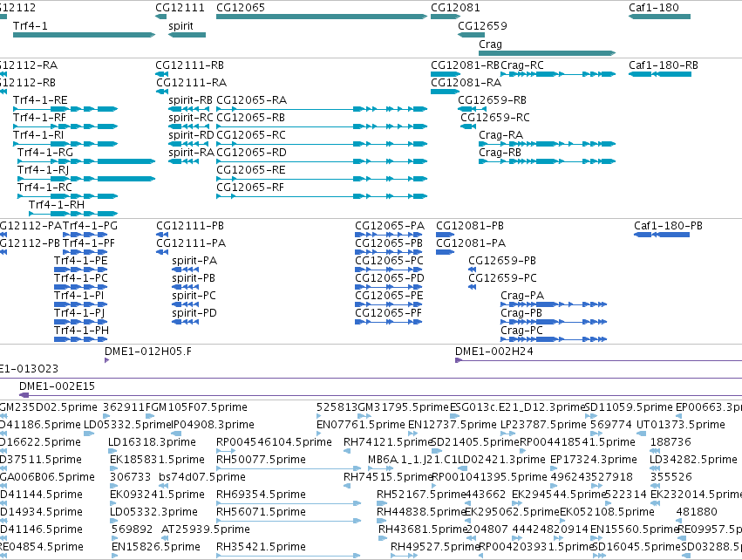Click the Caf1-180-RB transcript label
Viewport: 742px width, 560px height.
664,65
